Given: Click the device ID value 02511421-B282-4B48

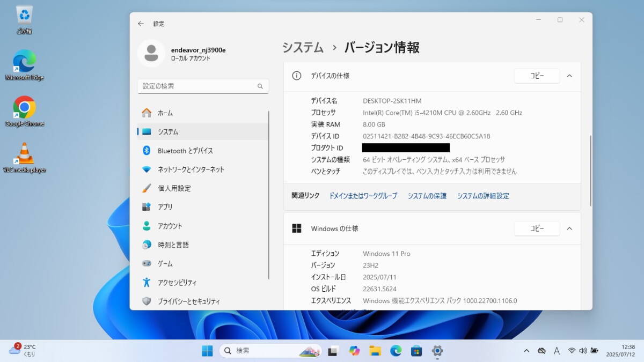Looking at the screenshot, I should click(426, 136).
